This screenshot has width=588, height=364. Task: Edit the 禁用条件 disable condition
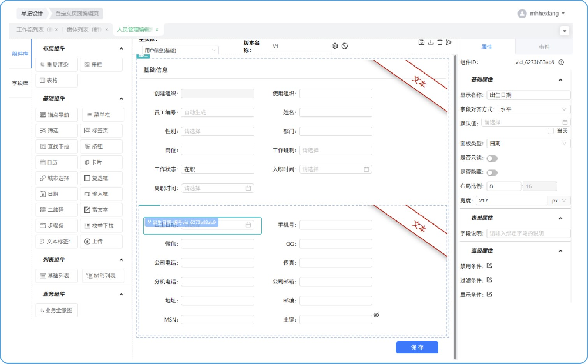point(489,266)
